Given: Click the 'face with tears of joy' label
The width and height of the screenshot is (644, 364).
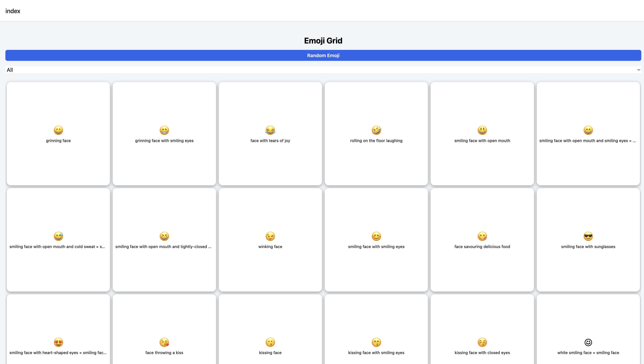Looking at the screenshot, I should click(x=270, y=141).
